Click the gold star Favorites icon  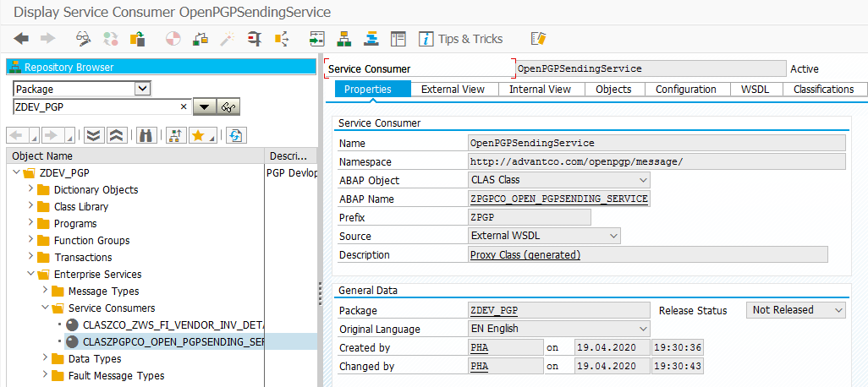(x=200, y=135)
